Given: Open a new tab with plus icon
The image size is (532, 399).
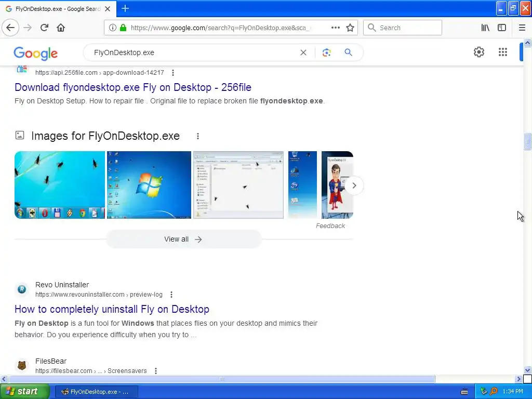Looking at the screenshot, I should click(125, 8).
